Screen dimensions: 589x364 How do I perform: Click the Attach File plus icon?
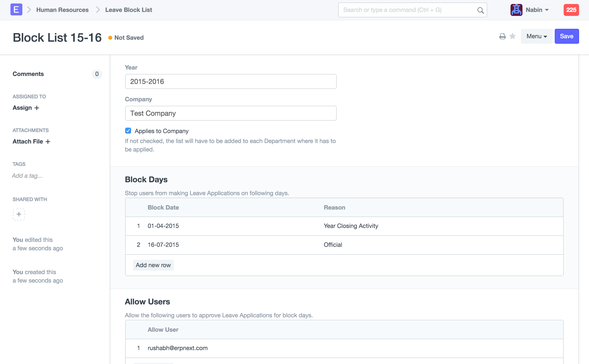48,142
